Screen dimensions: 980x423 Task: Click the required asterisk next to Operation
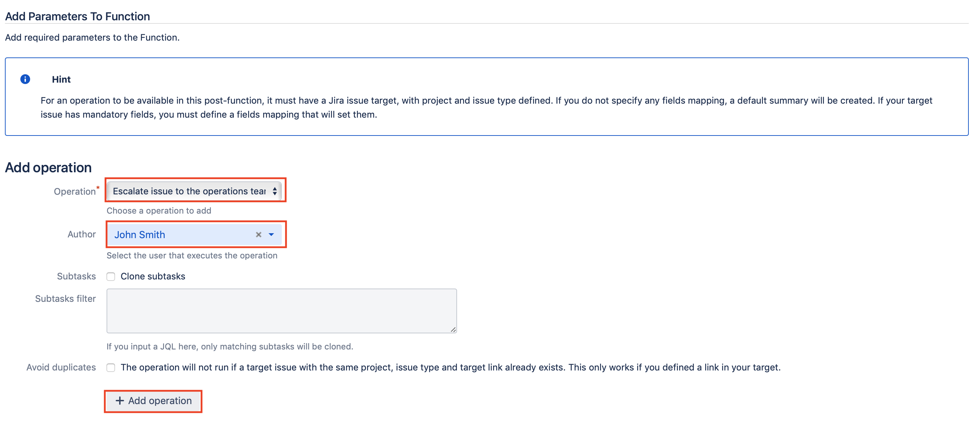point(98,187)
